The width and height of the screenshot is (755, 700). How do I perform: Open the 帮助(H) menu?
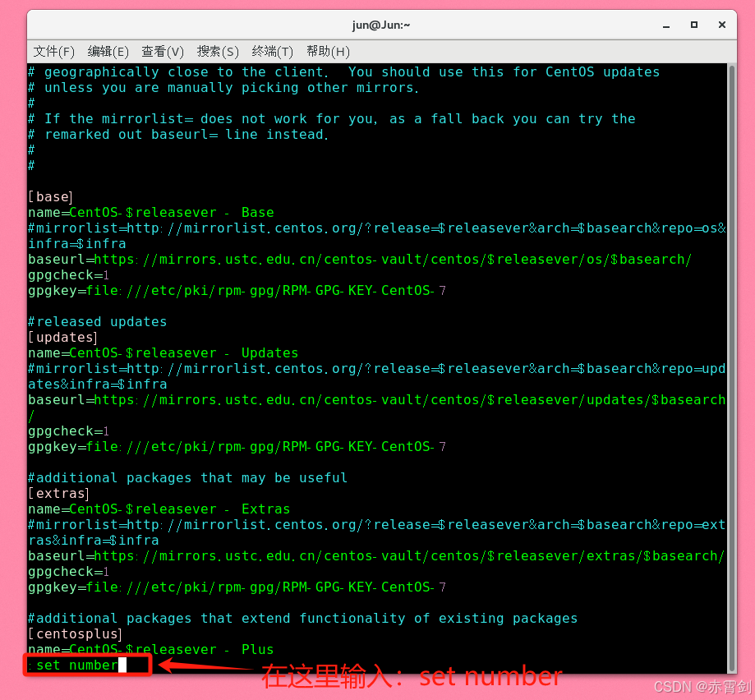click(328, 52)
